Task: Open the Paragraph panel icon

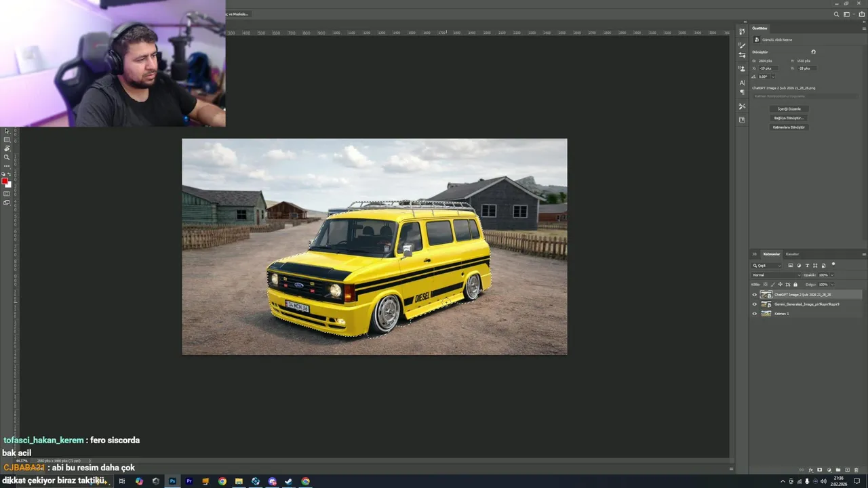Action: coord(742,91)
